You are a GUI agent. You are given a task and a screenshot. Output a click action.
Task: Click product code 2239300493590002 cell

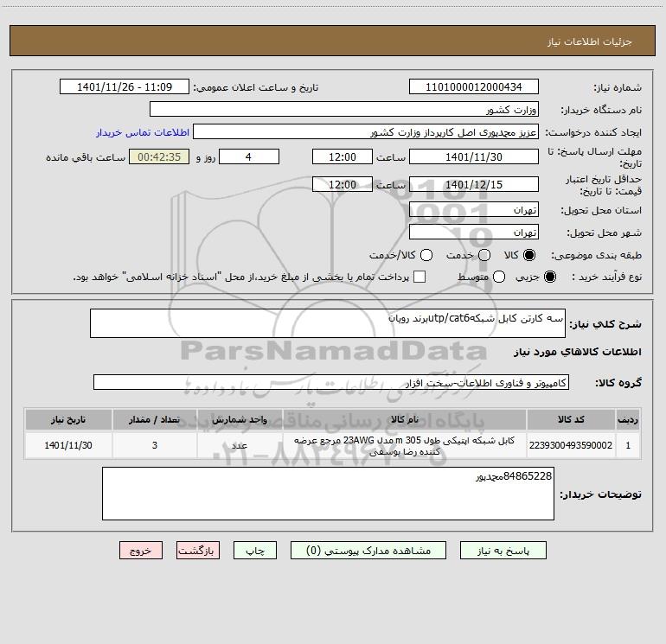coord(571,445)
